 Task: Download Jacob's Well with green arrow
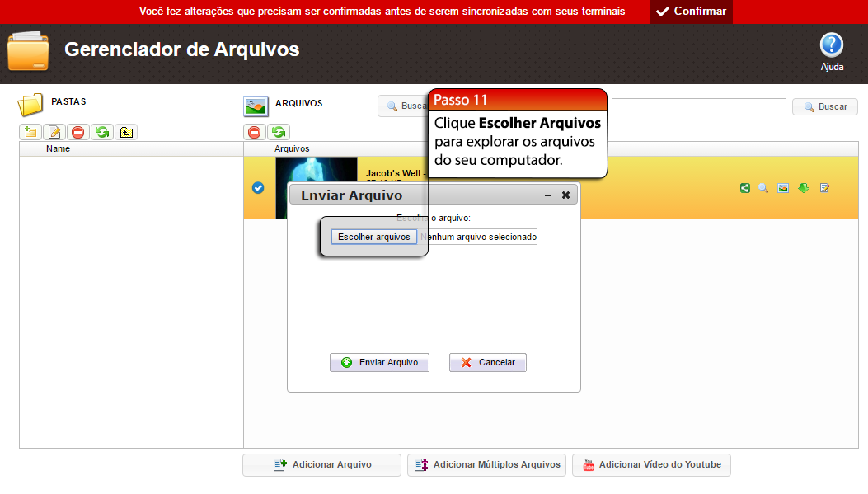tap(804, 188)
